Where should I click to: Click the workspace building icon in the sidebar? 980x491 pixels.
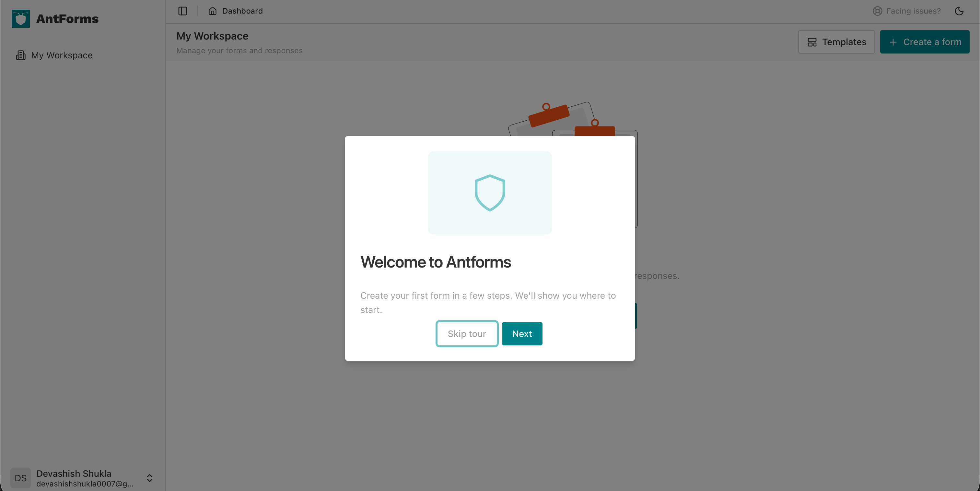[21, 55]
